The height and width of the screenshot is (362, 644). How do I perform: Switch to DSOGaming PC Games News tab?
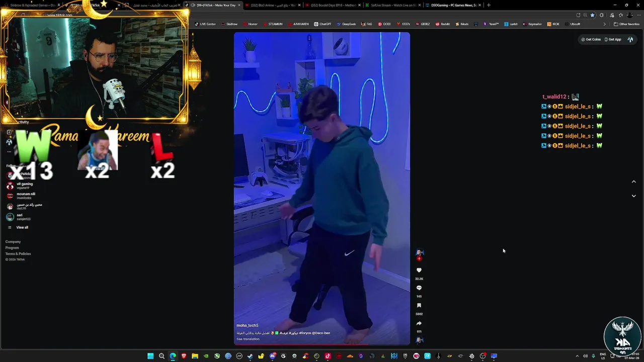[x=453, y=5]
